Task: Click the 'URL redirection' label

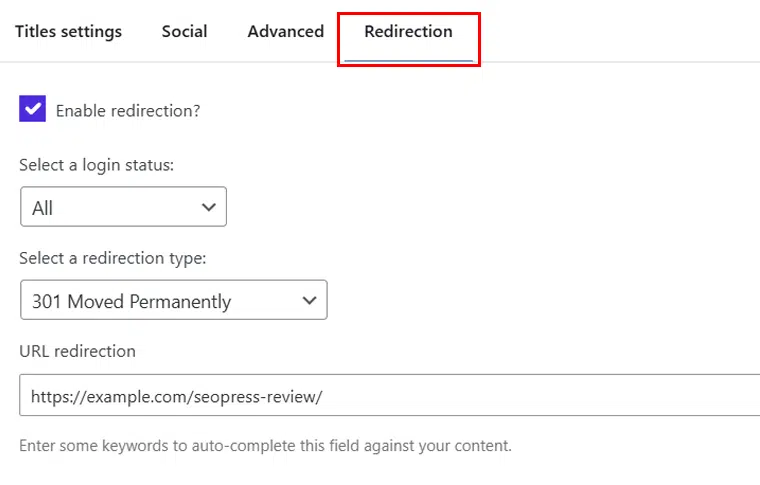Action: [78, 351]
